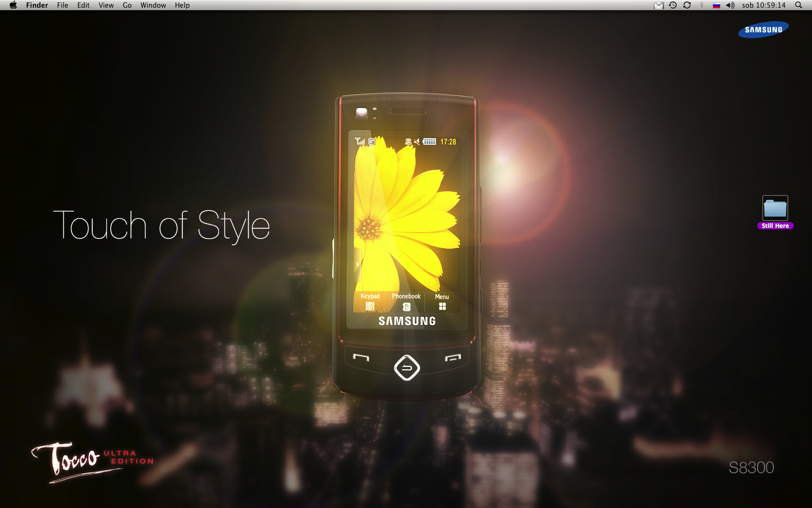
Task: Select the Still Here folder icon
Action: [x=775, y=208]
